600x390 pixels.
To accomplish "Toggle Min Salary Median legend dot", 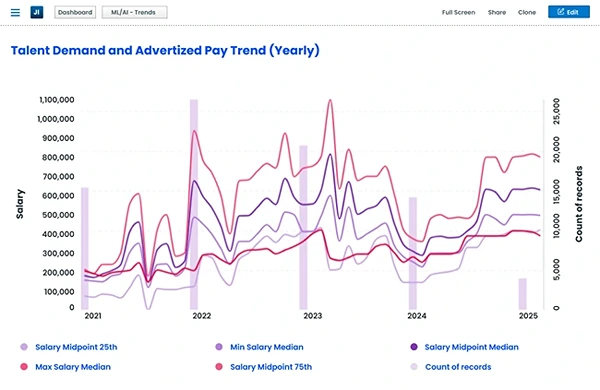I will 219,347.
